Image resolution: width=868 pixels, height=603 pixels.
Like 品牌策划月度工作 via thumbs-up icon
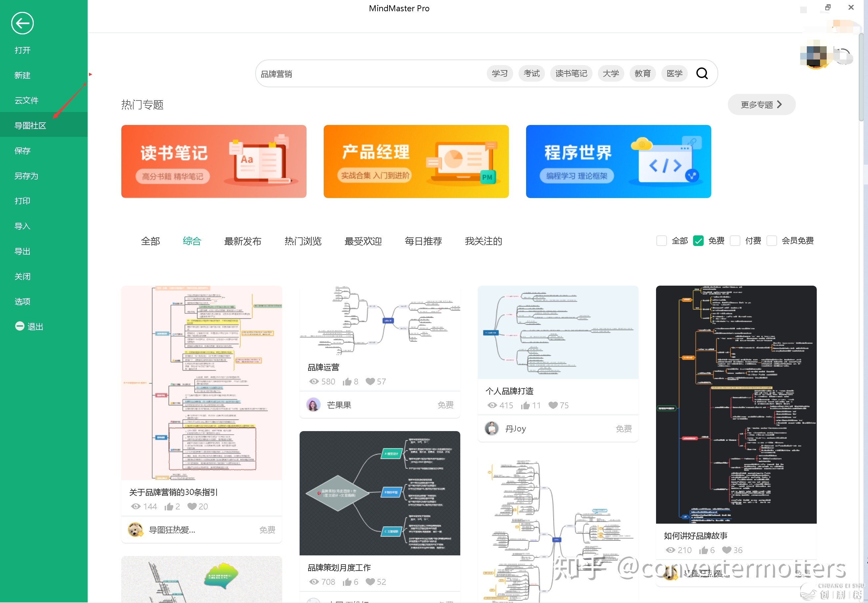[x=347, y=582]
